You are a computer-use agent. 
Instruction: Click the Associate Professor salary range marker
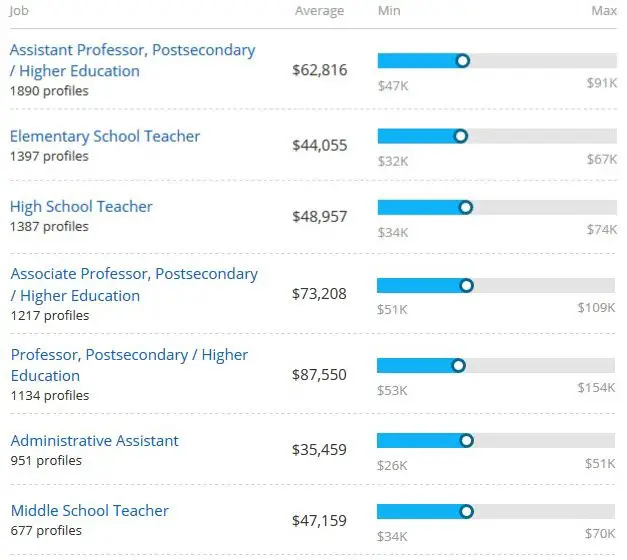(466, 286)
